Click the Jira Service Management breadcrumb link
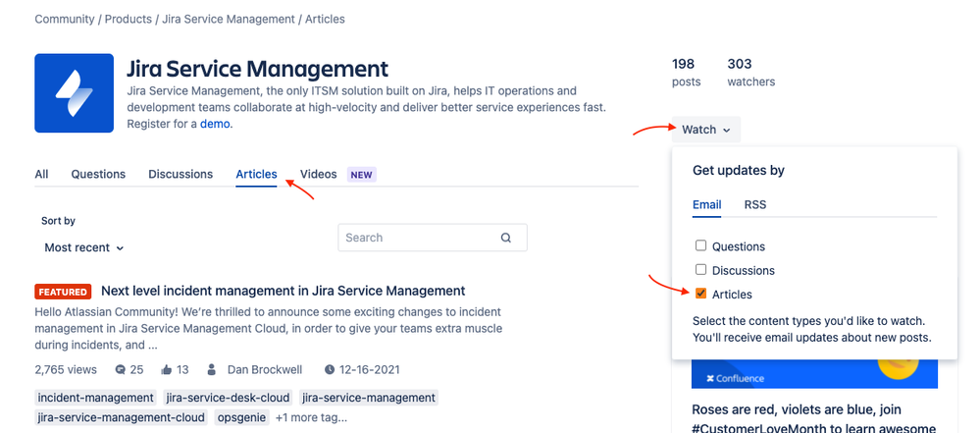980x433 pixels. point(229,20)
